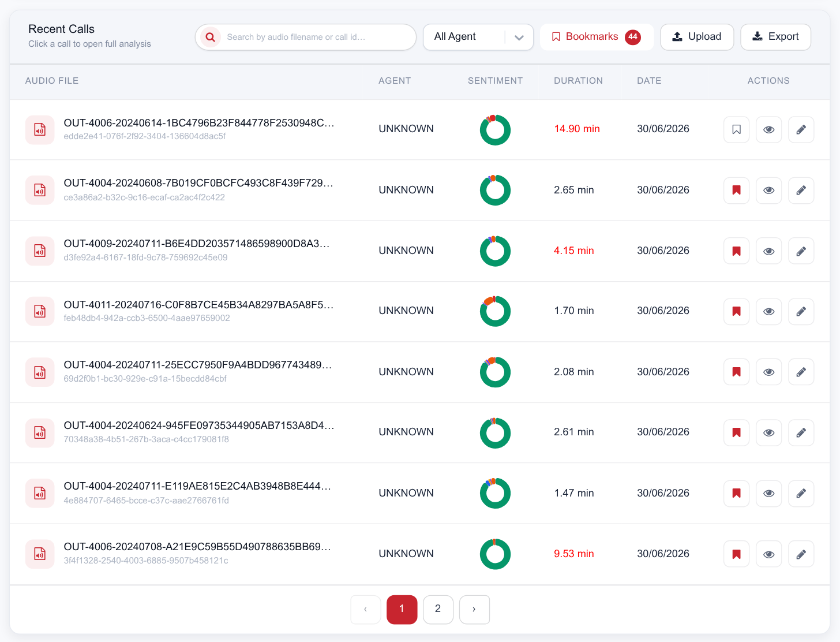This screenshot has height=642, width=840.
Task: Click sentiment donut of the 9.53 min call
Action: tap(495, 554)
